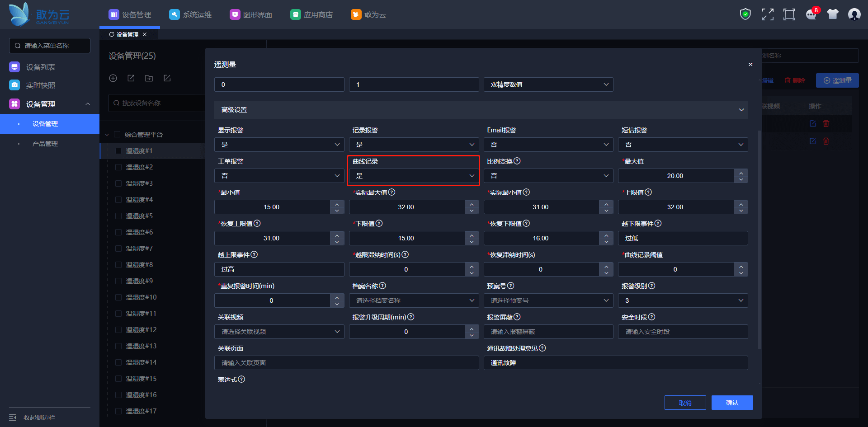868x427 pixels.
Task: Cancel the dialog with 取消
Action: 685,403
